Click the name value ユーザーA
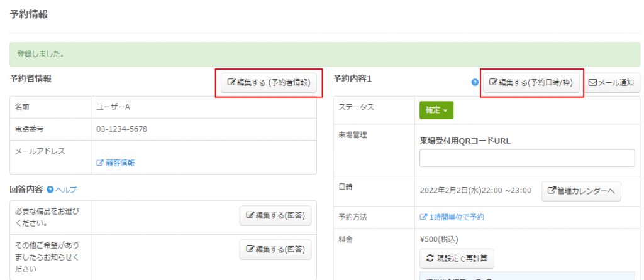The width and height of the screenshot is (644, 280). [113, 107]
